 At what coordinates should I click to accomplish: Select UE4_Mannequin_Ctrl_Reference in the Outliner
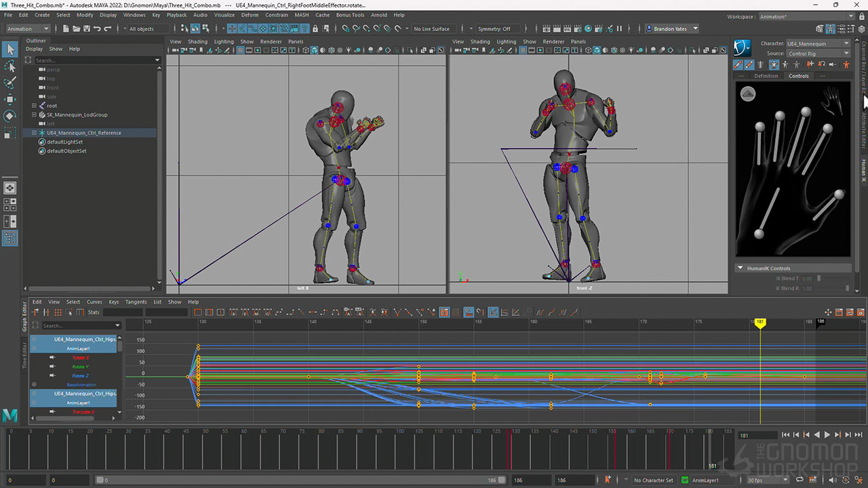click(84, 133)
